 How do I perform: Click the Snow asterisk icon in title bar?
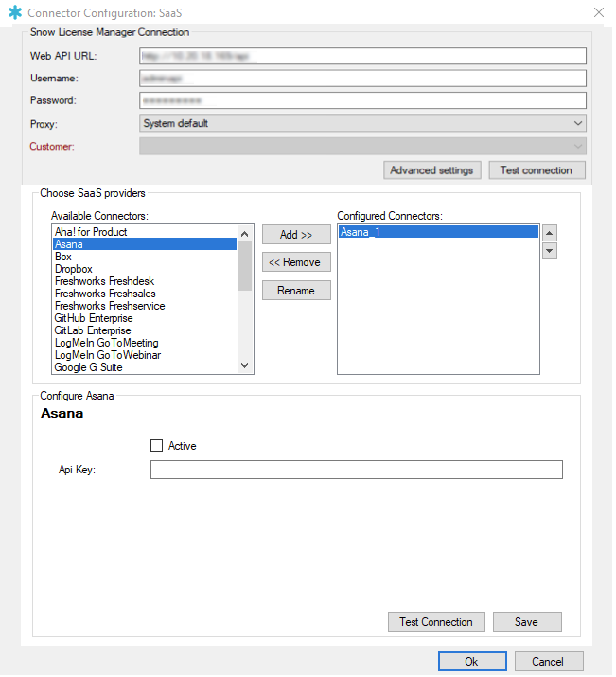[x=14, y=13]
